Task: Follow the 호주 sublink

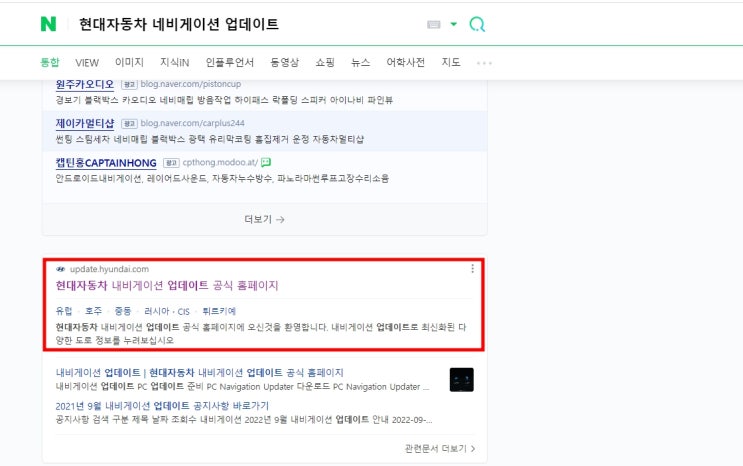Action: click(x=93, y=311)
